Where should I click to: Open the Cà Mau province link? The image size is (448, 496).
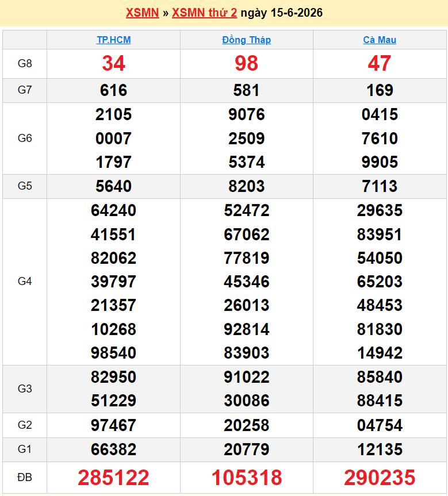(x=380, y=40)
